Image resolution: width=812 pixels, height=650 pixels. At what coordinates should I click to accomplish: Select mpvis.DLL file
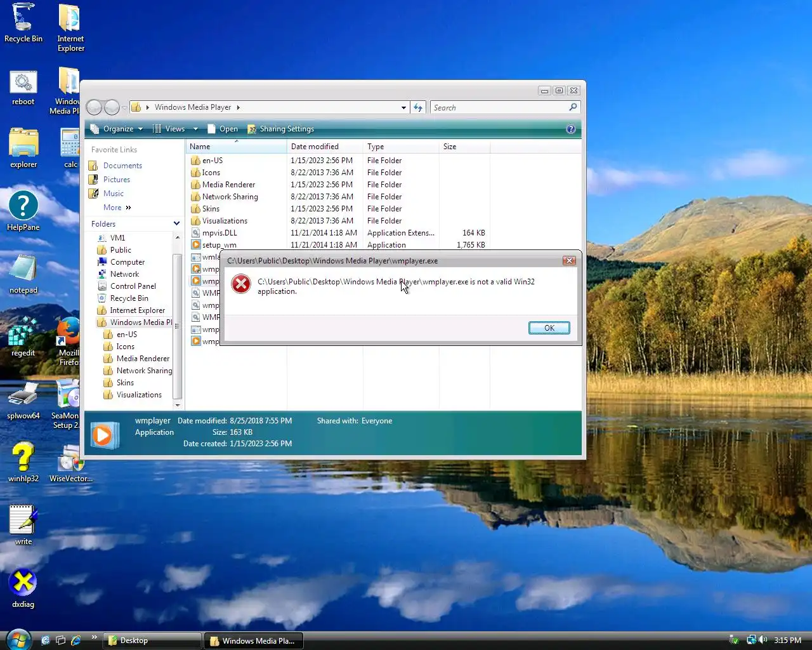tap(219, 233)
